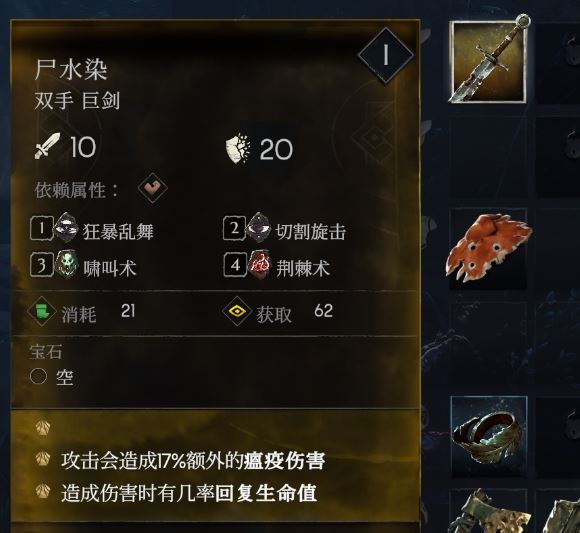This screenshot has height=533, width=580.
Task: Select the greatsword item in inventory
Action: 489,61
